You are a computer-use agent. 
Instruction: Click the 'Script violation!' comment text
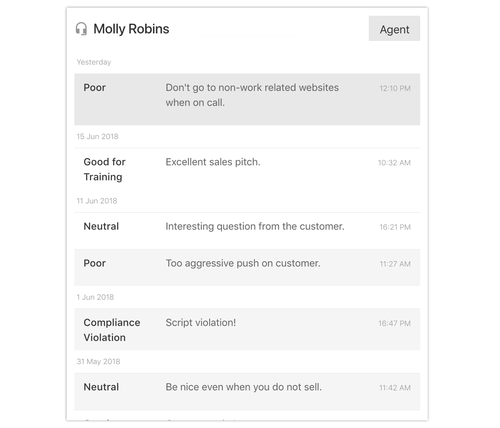201,323
